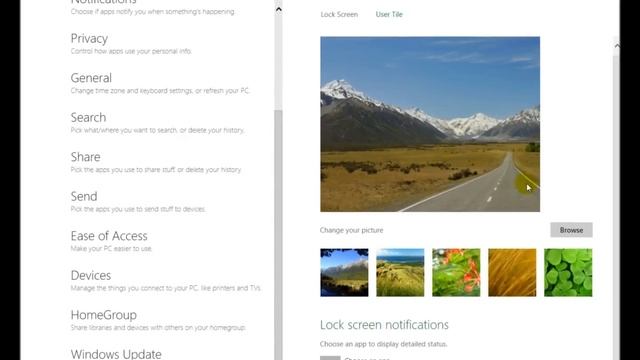Open the HomeGroup settings category
The width and height of the screenshot is (640, 360).
104,315
